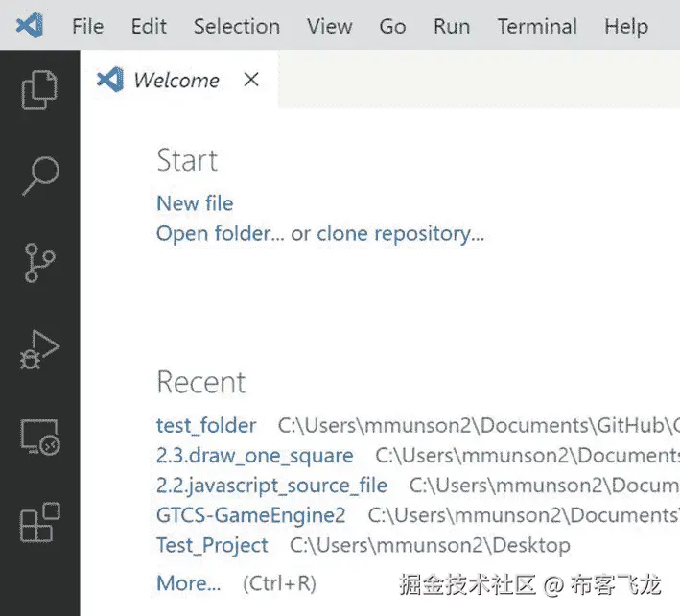
Task: Open the Remote Explorer view icon
Action: tap(40, 438)
